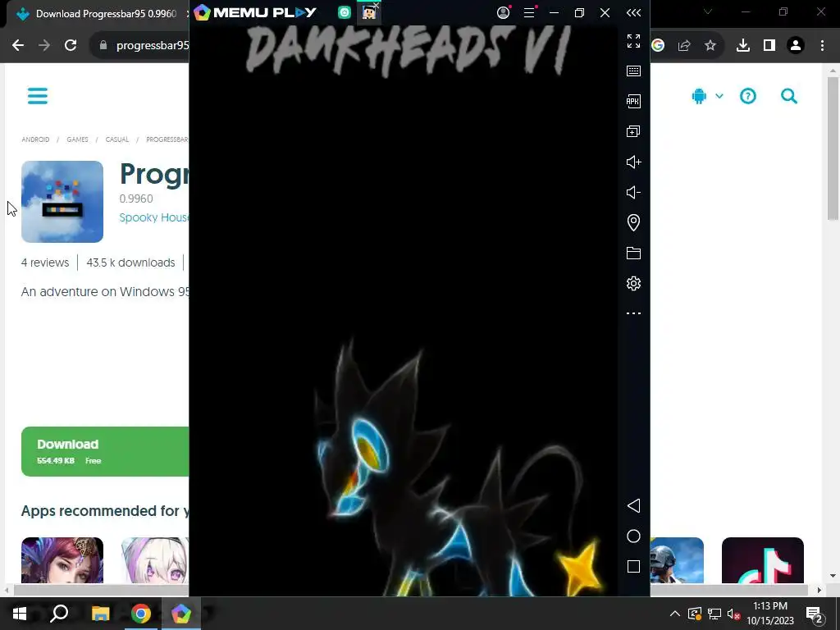
Task: Open recommended TikTok app thumbnail
Action: tap(762, 559)
